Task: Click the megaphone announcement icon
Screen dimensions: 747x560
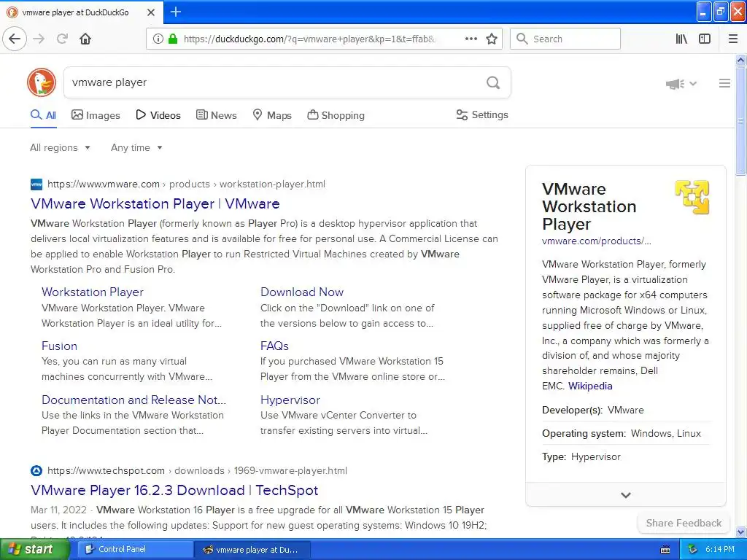Action: 675,84
